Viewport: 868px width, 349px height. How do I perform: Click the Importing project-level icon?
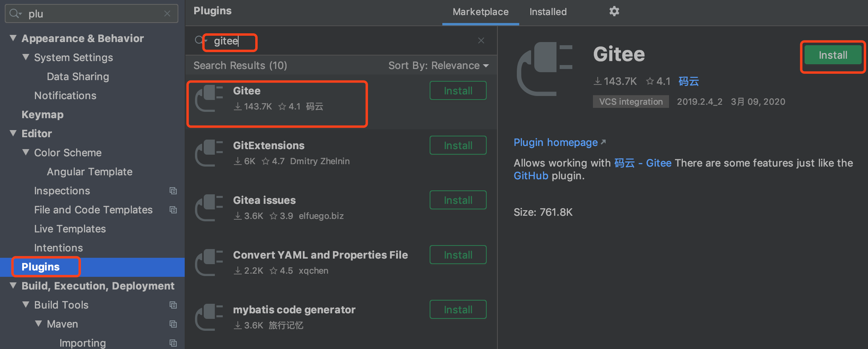173,343
